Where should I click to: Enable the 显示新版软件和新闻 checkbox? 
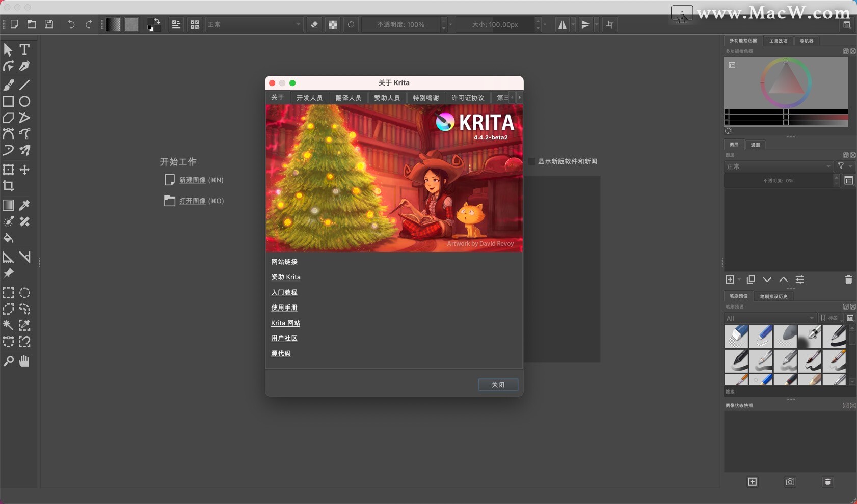pyautogui.click(x=532, y=161)
